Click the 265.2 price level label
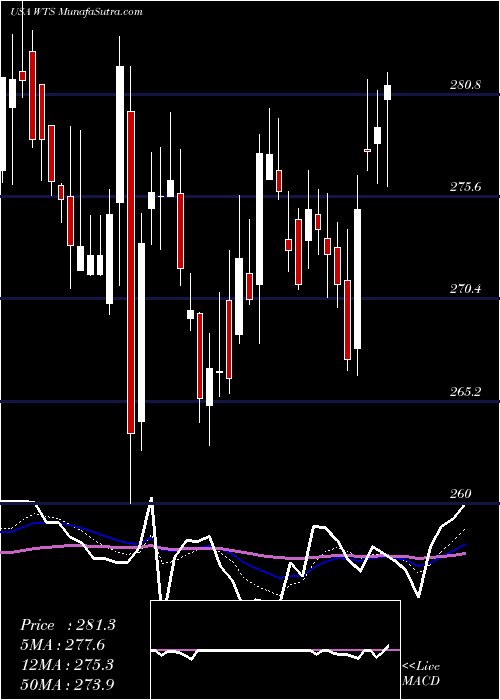The height and width of the screenshot is (700, 500). pyautogui.click(x=465, y=392)
